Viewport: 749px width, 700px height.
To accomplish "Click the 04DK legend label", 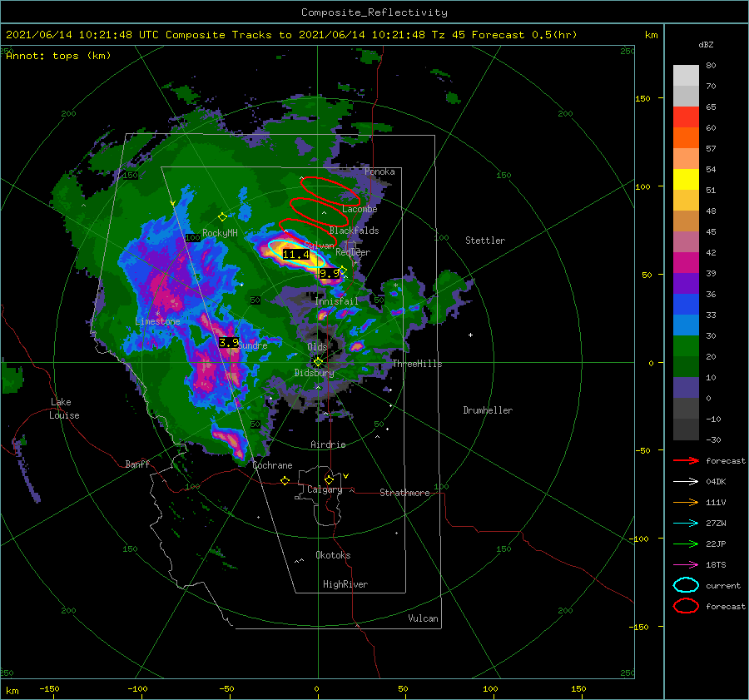I will pos(716,482).
